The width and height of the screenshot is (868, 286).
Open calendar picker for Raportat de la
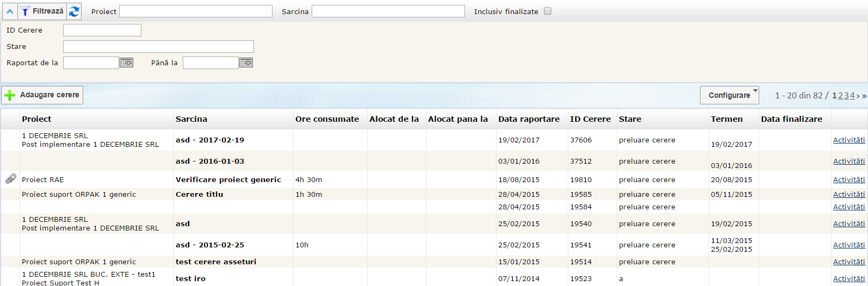coord(126,63)
